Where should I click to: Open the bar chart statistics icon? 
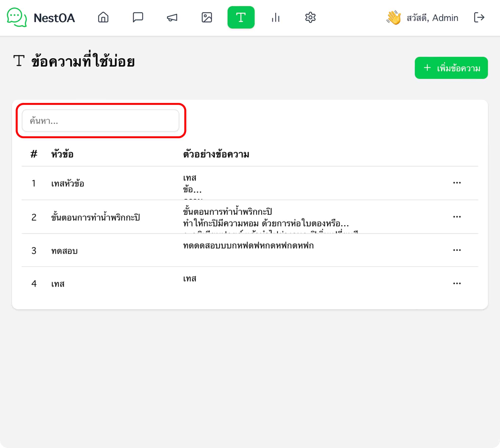275,17
